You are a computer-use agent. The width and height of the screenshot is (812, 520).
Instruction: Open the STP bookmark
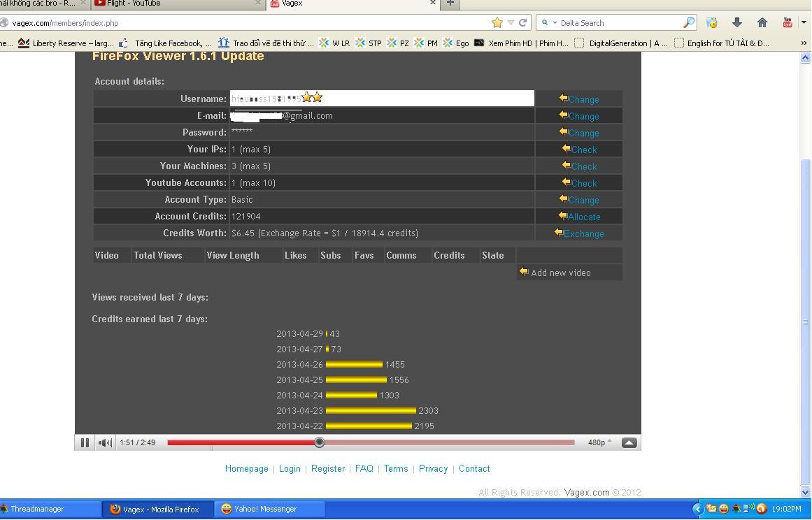368,43
